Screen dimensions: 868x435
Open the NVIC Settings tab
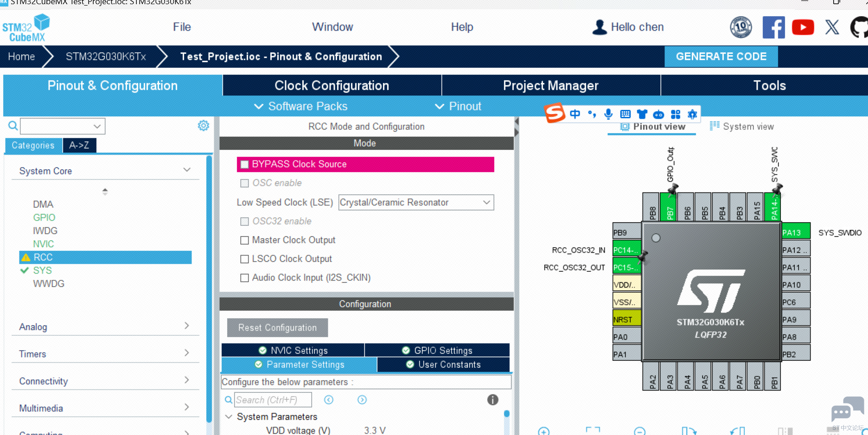click(x=293, y=350)
